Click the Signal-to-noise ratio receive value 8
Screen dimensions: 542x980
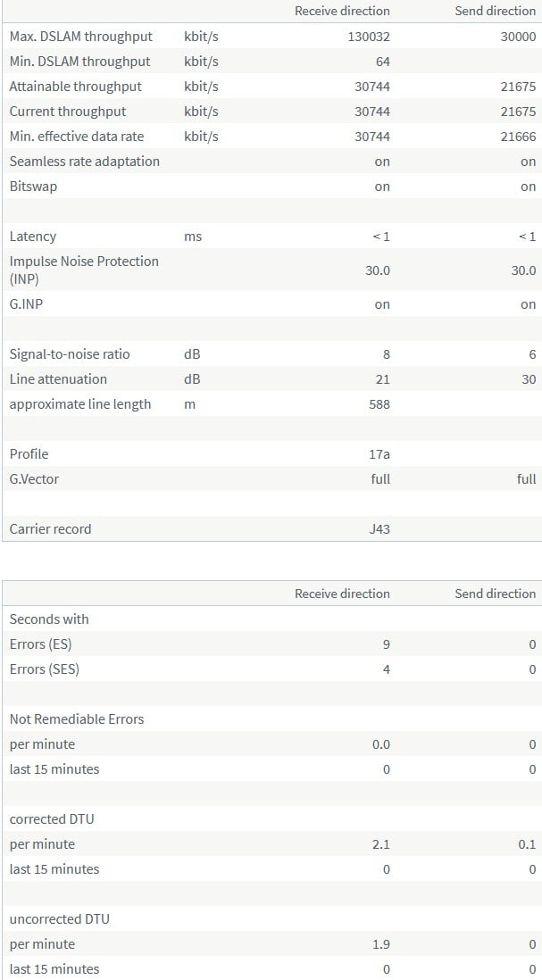click(387, 355)
